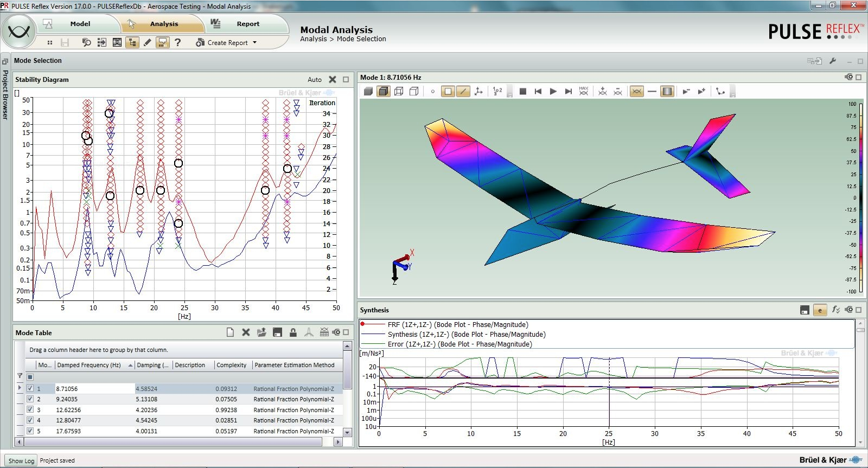
Task: Open the Report tab
Action: [247, 24]
